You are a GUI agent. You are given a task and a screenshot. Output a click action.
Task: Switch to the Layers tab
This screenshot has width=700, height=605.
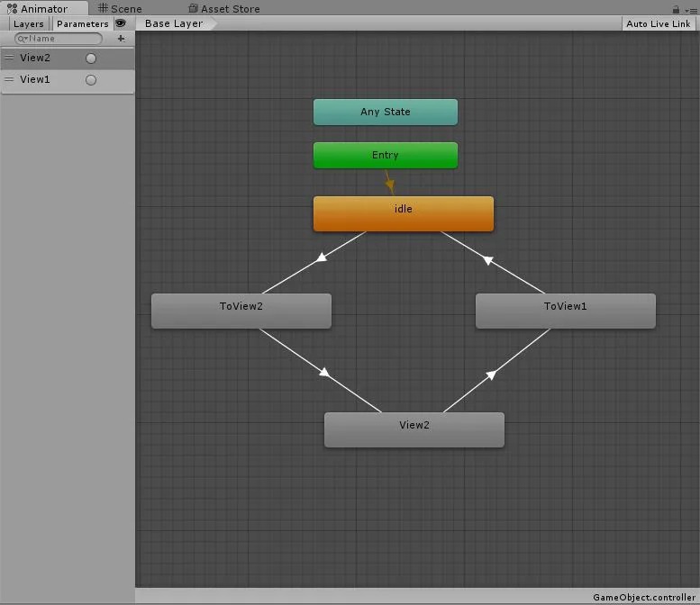click(x=28, y=23)
